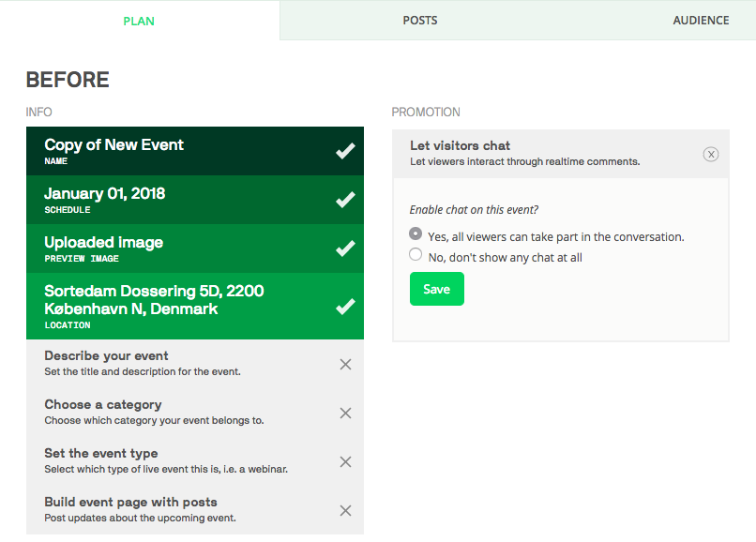756x542 pixels.
Task: Close the Let visitors chat panel
Action: pyautogui.click(x=711, y=155)
